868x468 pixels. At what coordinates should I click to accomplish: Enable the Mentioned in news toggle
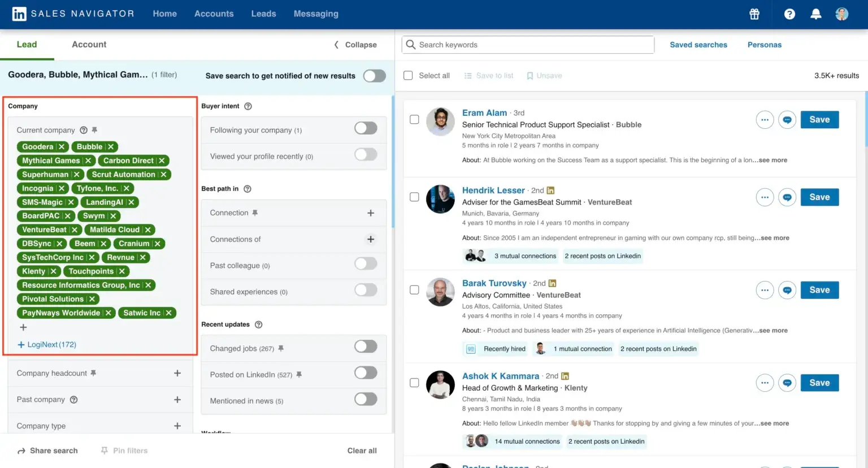point(366,399)
